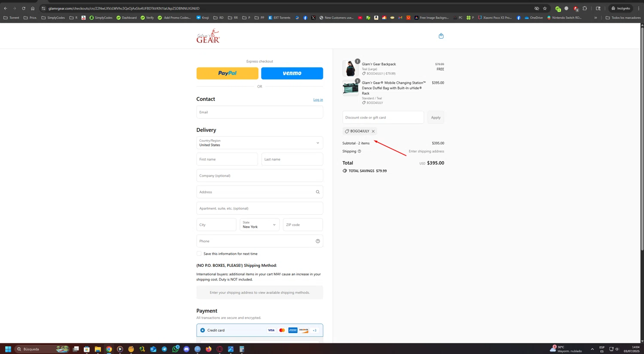The height and width of the screenshot is (354, 644).
Task: Click the YouTube bookmark icon
Action: click(x=360, y=18)
